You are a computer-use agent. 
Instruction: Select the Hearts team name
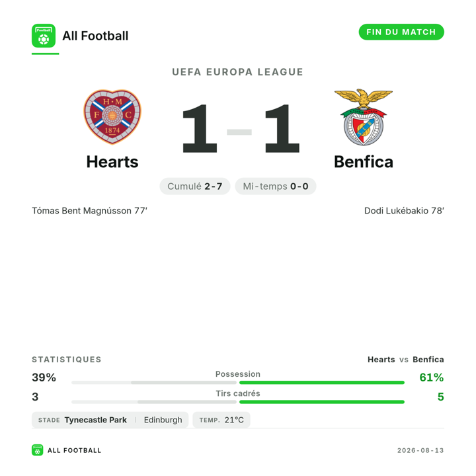pyautogui.click(x=112, y=162)
